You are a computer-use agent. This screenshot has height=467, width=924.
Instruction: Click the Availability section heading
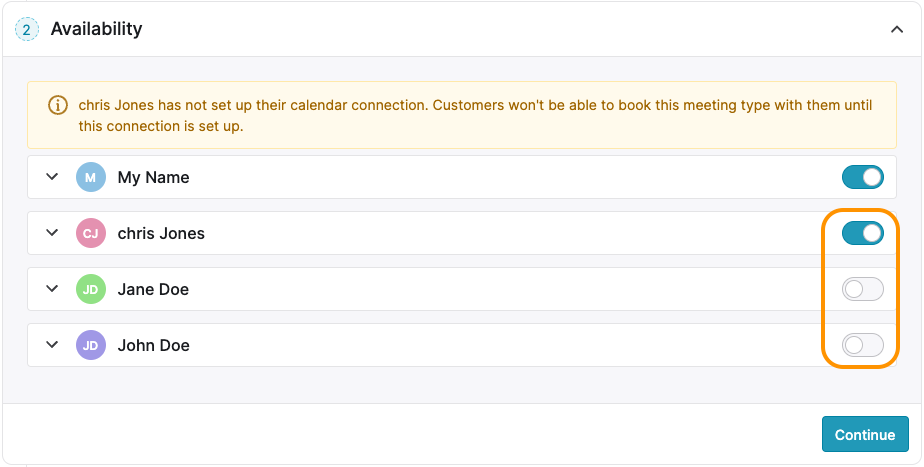point(96,29)
